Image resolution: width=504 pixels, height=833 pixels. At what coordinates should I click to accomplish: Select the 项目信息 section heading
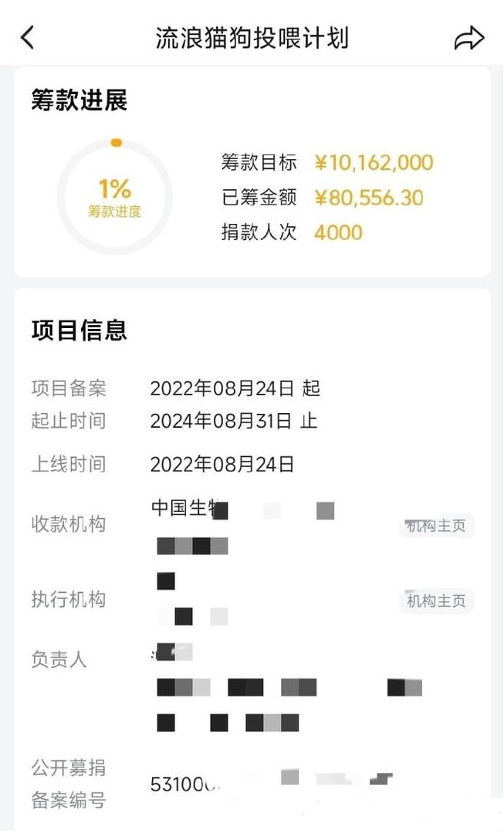pyautogui.click(x=79, y=330)
